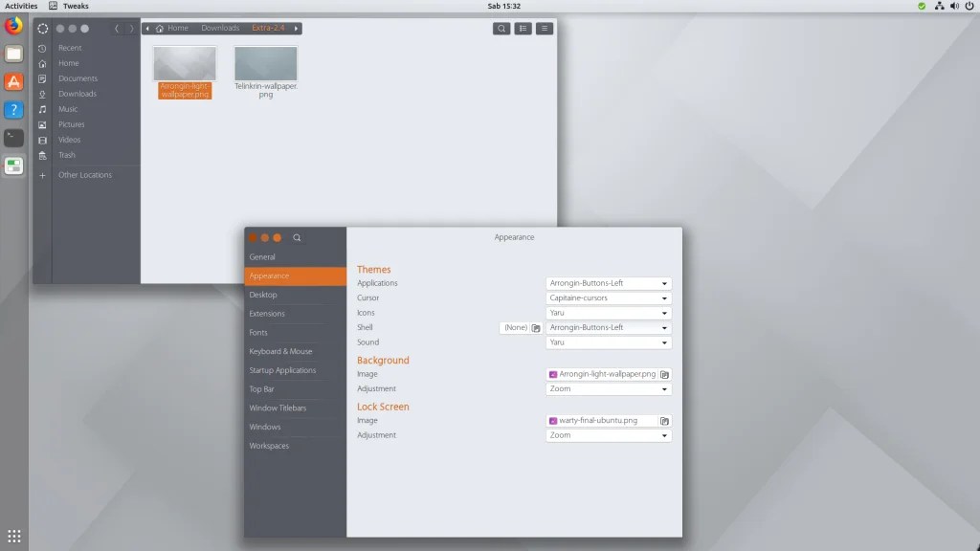The width and height of the screenshot is (980, 551).
Task: Open the clock showing Sab 15:32
Action: pos(503,6)
